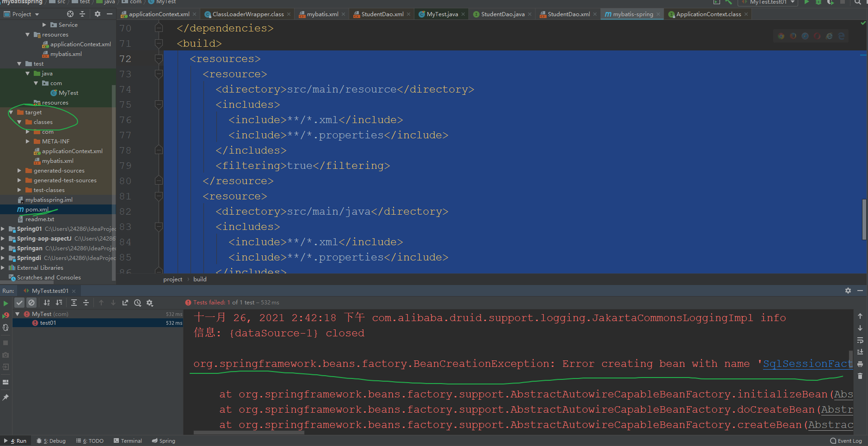
Task: Sort test results alphabetically
Action: (x=47, y=303)
